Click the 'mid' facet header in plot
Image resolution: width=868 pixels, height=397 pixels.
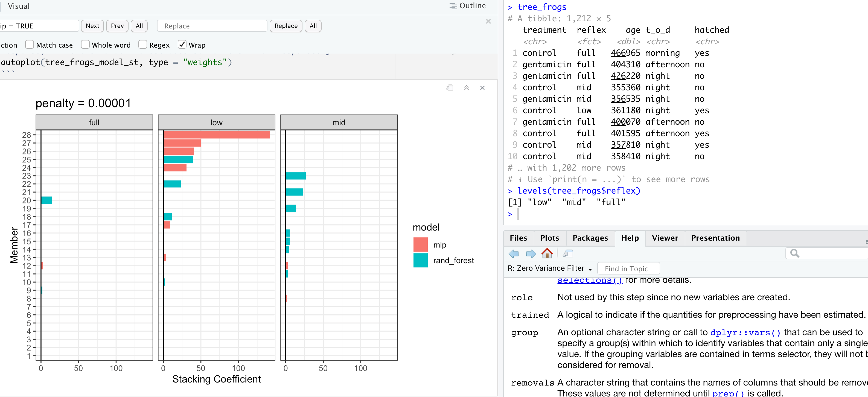339,122
